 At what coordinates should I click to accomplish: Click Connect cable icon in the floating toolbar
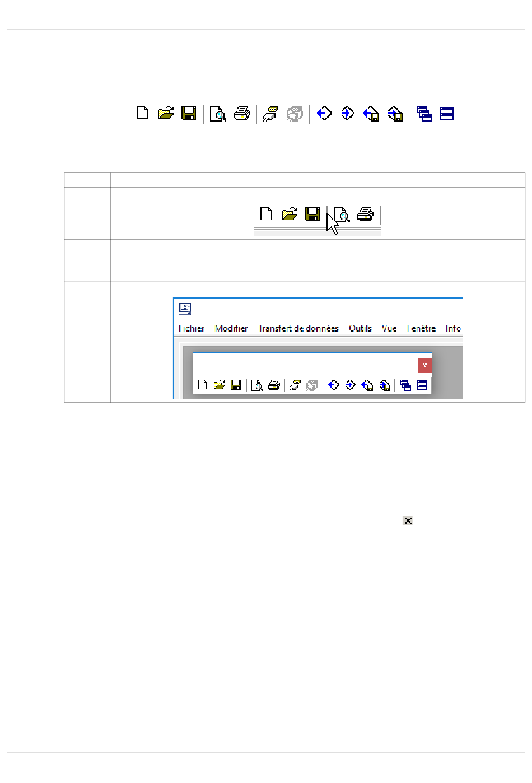tap(295, 385)
